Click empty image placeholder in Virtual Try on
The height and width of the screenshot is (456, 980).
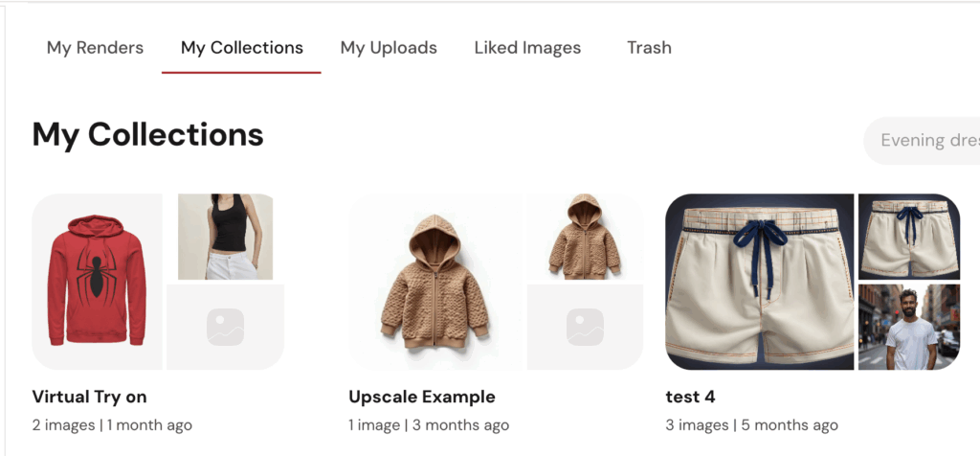pyautogui.click(x=225, y=327)
